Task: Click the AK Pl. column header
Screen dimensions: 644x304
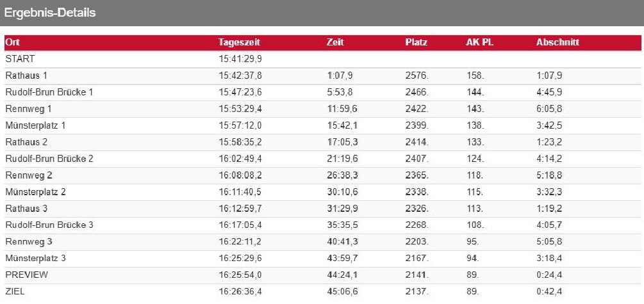Action: [479, 43]
